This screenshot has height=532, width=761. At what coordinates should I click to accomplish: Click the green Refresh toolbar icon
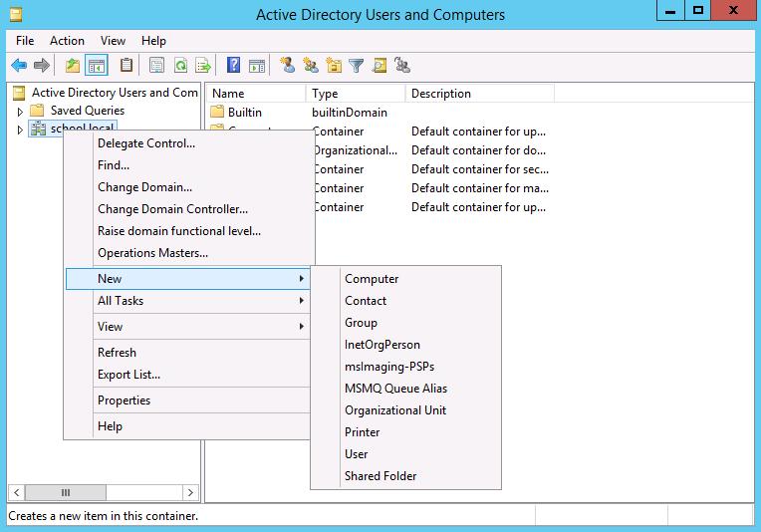180,65
